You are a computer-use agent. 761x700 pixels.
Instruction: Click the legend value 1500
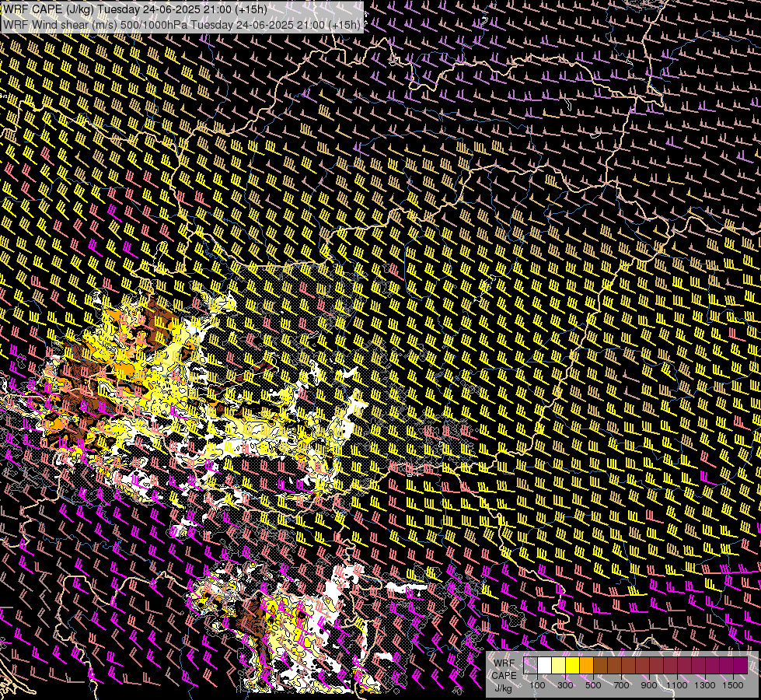[733, 685]
